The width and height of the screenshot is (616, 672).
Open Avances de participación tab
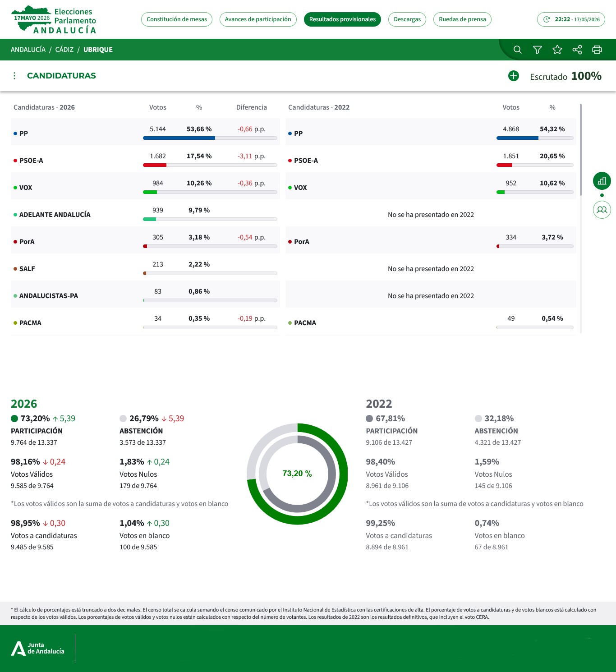pyautogui.click(x=258, y=19)
